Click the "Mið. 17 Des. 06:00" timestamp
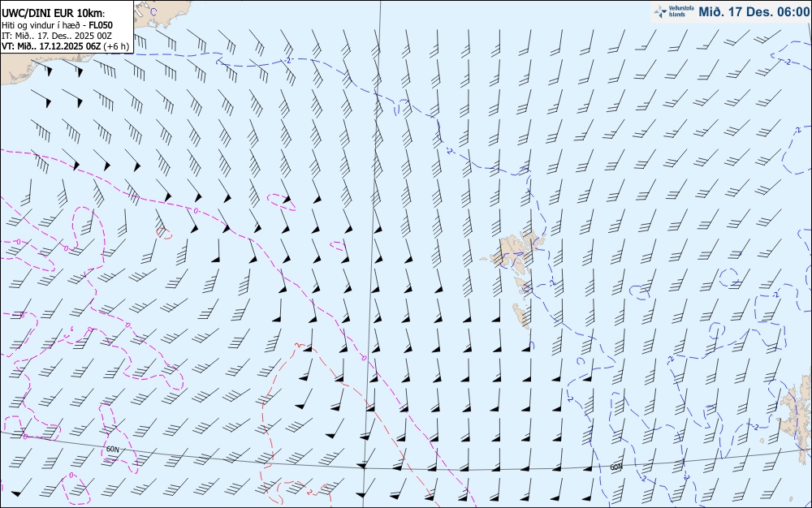Viewport: 812px width, 508px height. [754, 11]
